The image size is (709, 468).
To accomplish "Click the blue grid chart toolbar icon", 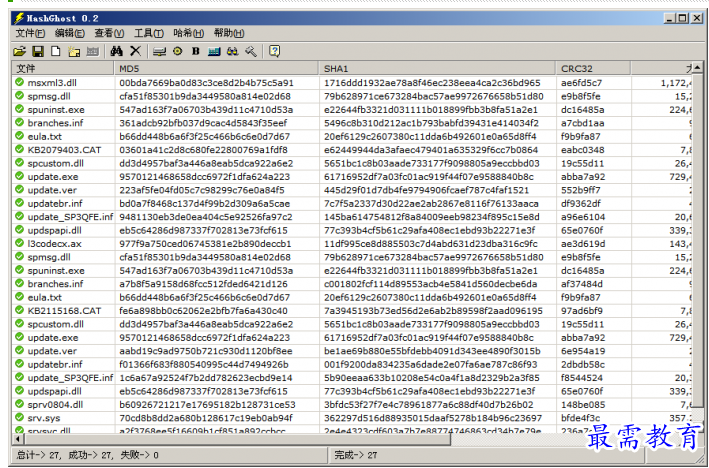I will pos(214,51).
